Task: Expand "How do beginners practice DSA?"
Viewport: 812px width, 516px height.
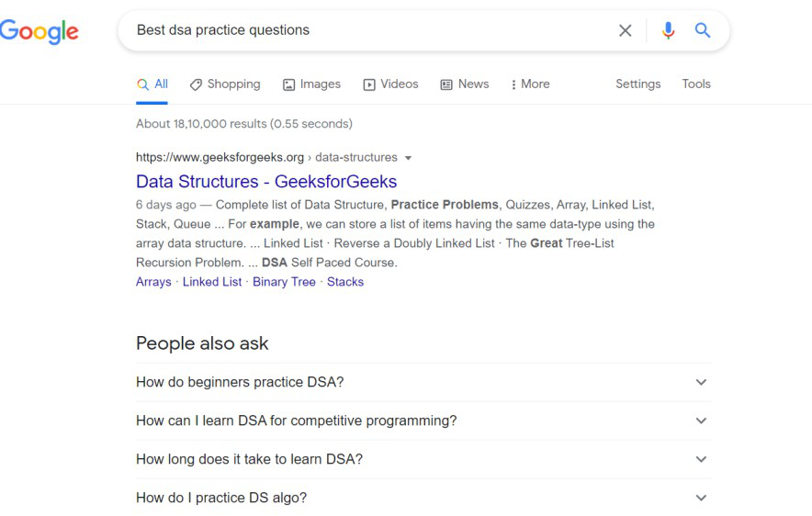Action: coord(423,382)
